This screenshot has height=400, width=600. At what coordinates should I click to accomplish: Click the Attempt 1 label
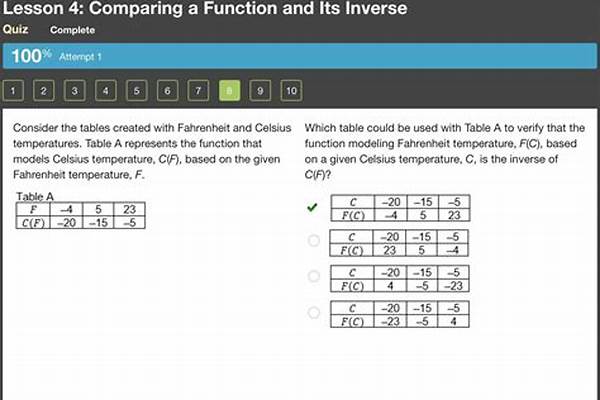pyautogui.click(x=80, y=57)
